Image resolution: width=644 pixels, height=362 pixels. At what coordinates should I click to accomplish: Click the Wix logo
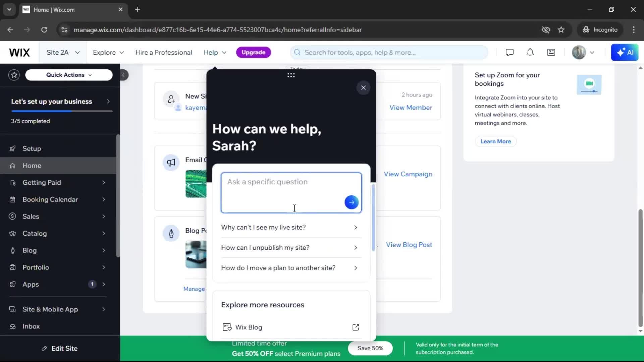coord(19,53)
